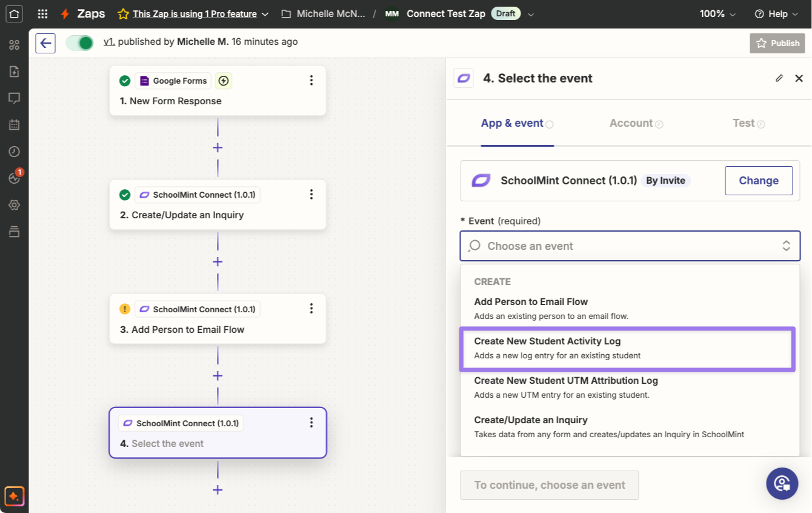
Task: Open the Choose an event dropdown
Action: tap(630, 246)
